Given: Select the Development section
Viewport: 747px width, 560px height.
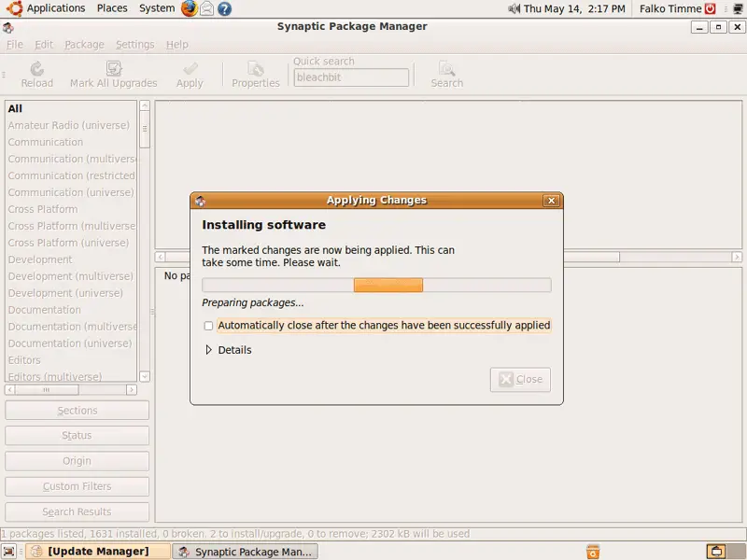Looking at the screenshot, I should [71, 259].
